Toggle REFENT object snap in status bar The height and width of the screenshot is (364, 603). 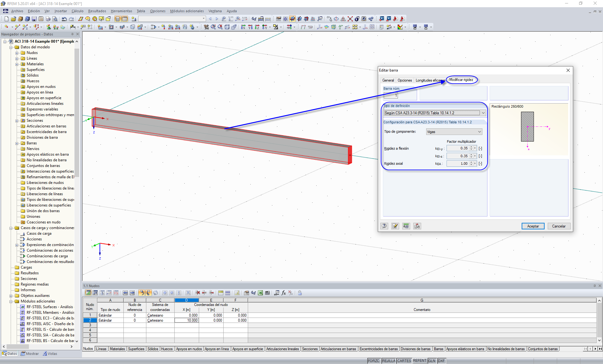tap(420, 361)
